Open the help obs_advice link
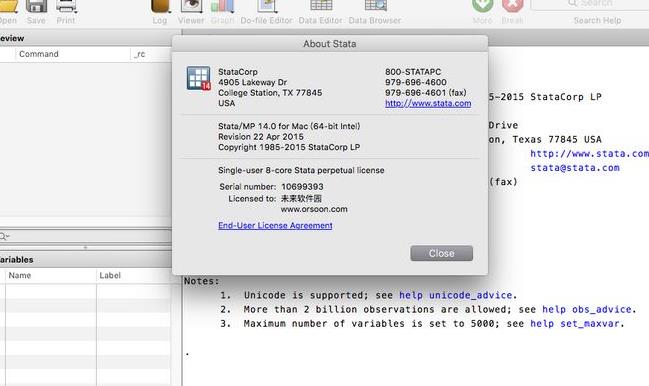Image resolution: width=649 pixels, height=386 pixels. point(587,309)
